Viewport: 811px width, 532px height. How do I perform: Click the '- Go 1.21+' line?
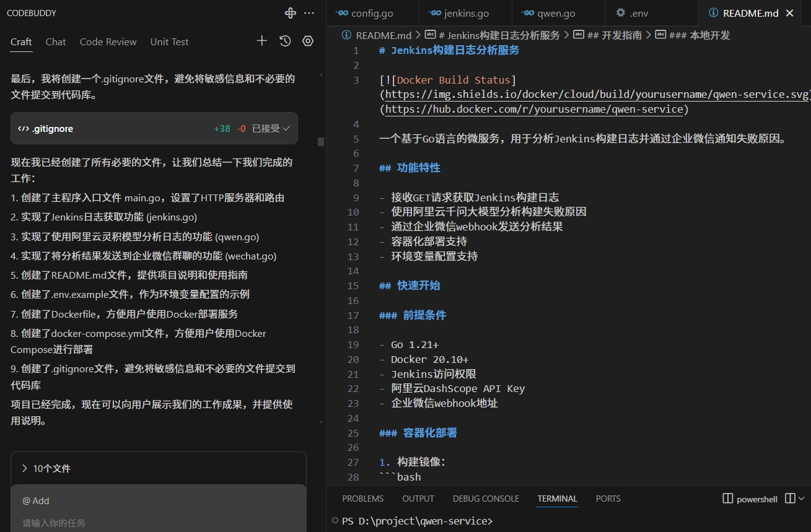[409, 344]
